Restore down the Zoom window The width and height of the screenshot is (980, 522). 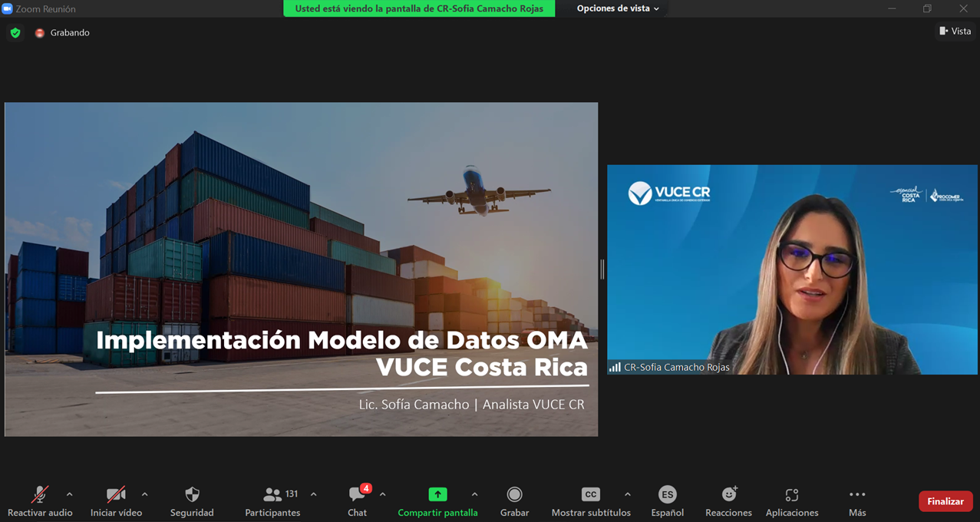click(x=927, y=8)
